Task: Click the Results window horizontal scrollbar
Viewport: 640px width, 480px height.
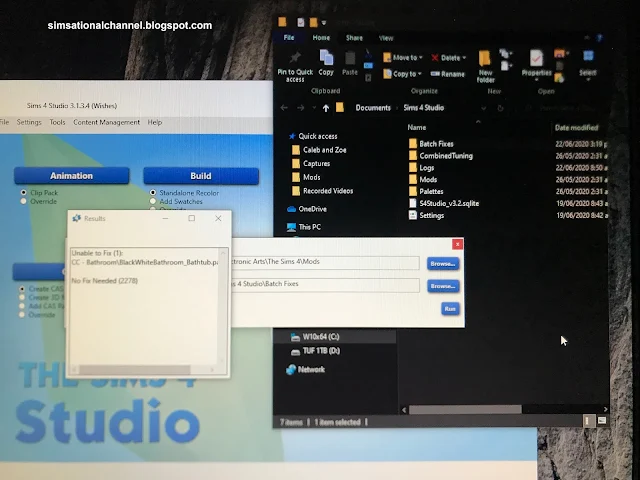Action: click(x=135, y=370)
